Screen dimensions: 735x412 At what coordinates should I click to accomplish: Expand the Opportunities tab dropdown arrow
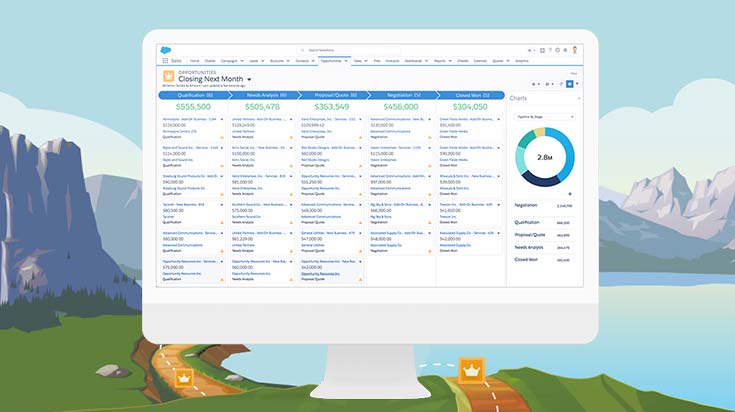pos(347,61)
